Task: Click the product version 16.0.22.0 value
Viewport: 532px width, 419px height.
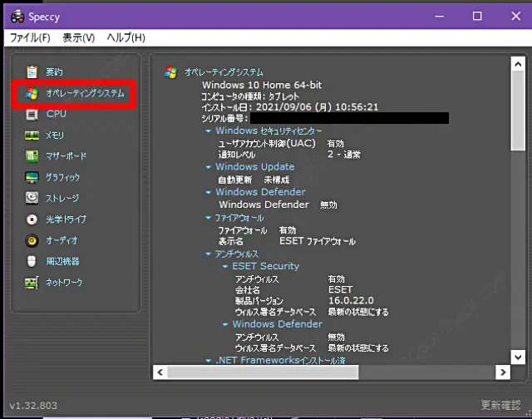Action: [351, 301]
